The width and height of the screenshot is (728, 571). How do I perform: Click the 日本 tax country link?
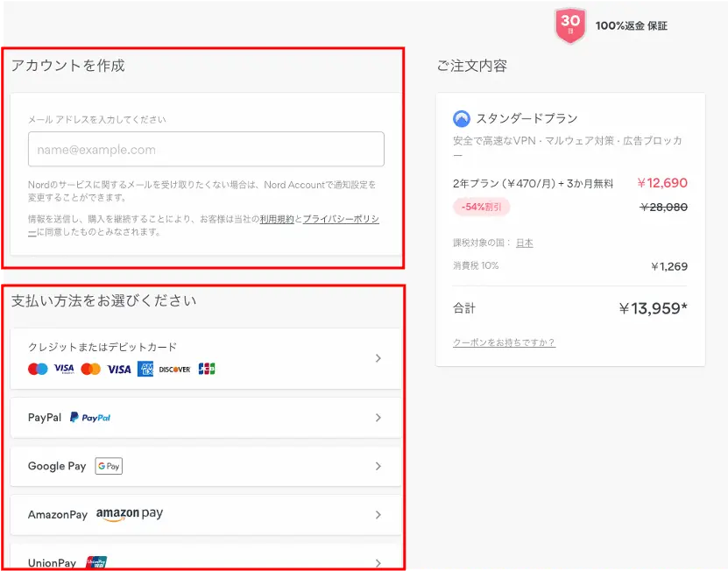click(x=525, y=243)
